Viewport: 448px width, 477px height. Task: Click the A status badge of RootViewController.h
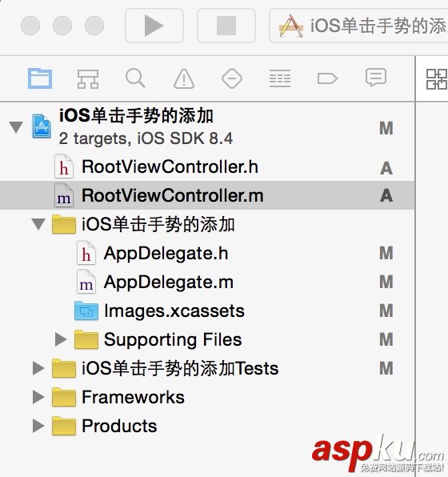pyautogui.click(x=386, y=168)
